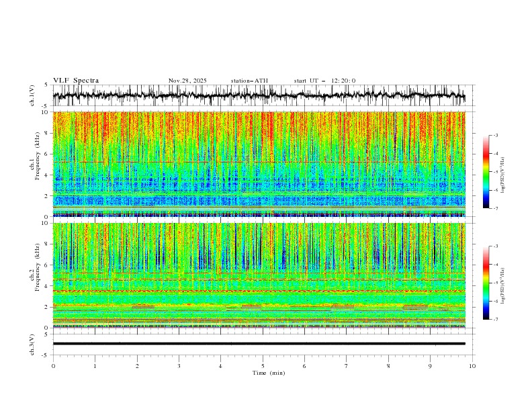532x411 pixels.
Task: Click the ch.1 frequency spectrogram panel
Action: [259, 164]
